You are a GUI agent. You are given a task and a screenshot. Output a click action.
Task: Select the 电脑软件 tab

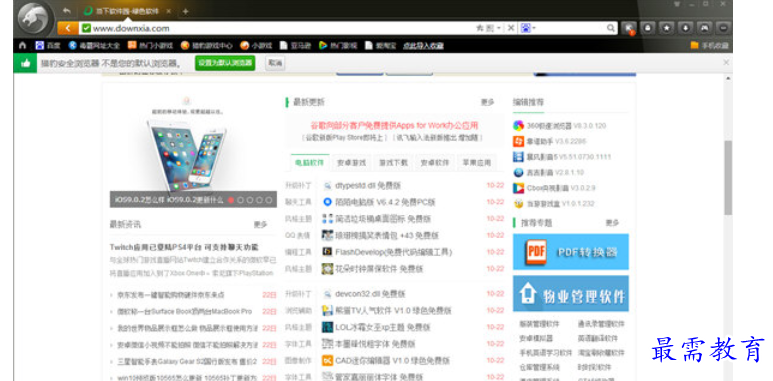coord(310,163)
